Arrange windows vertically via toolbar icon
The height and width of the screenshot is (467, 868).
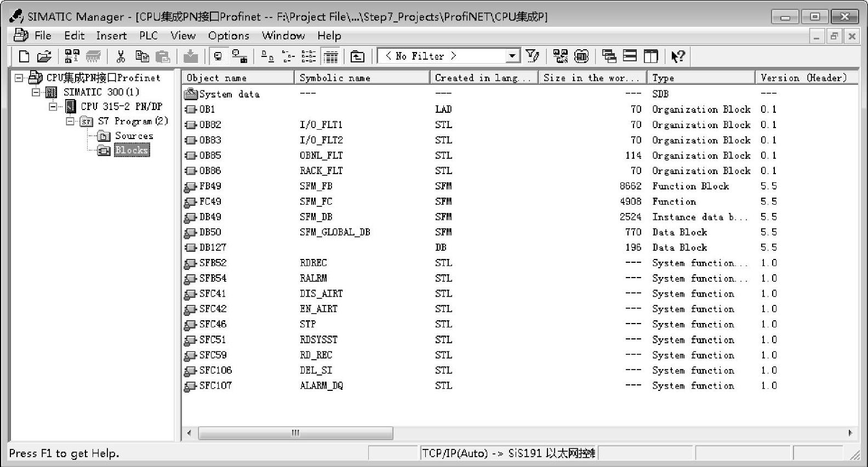click(x=650, y=56)
